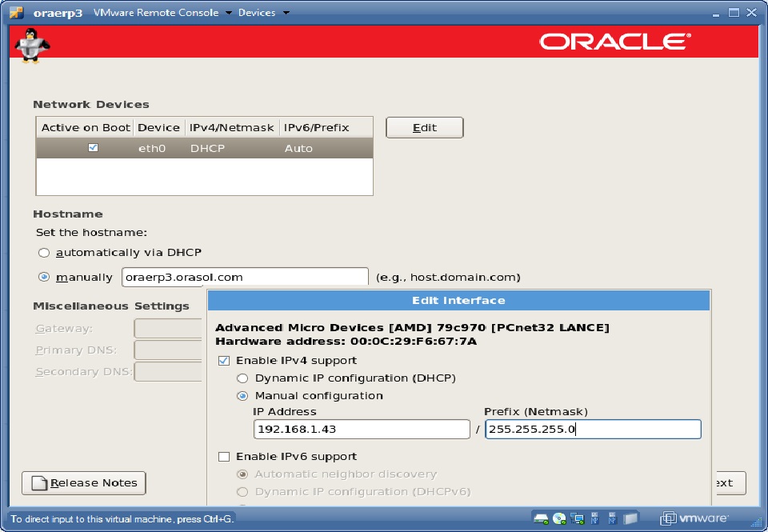Viewport: 768px width, 532px height.
Task: Choose hostname automatically via DHCP
Action: (44, 251)
